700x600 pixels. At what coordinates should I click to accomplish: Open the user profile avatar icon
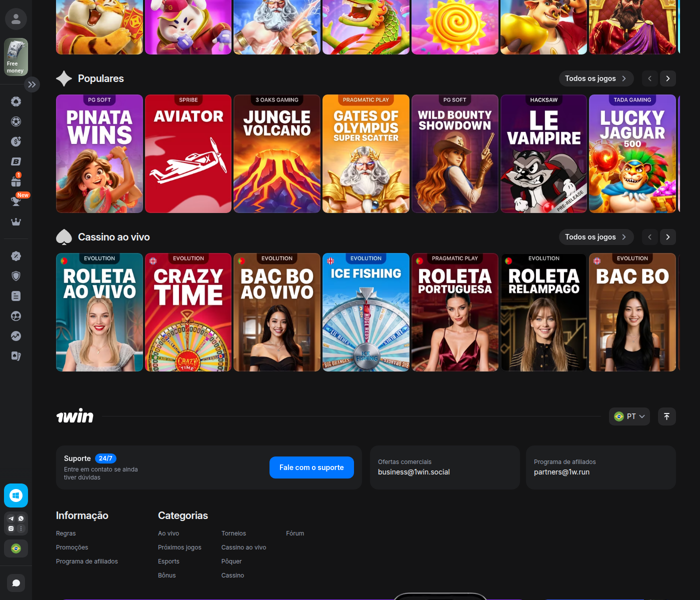pyautogui.click(x=16, y=19)
